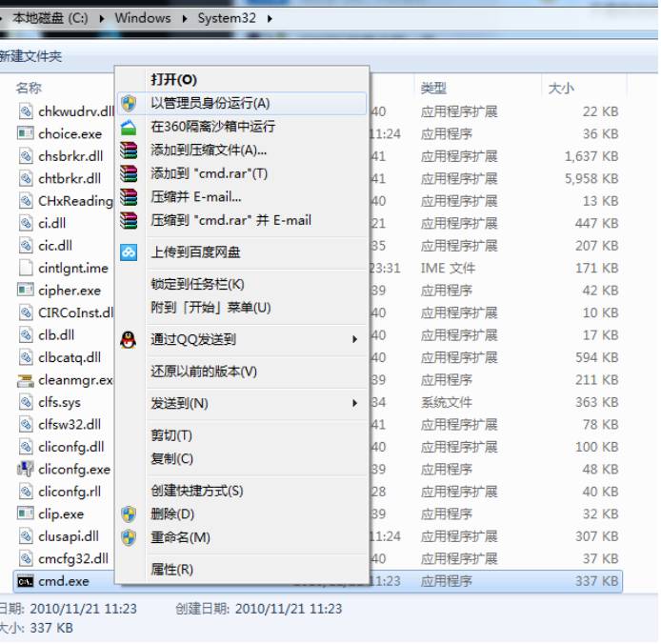Image resolution: width=661 pixels, height=644 pixels.
Task: Click the 5,958 KB size value
Action: click(591, 179)
